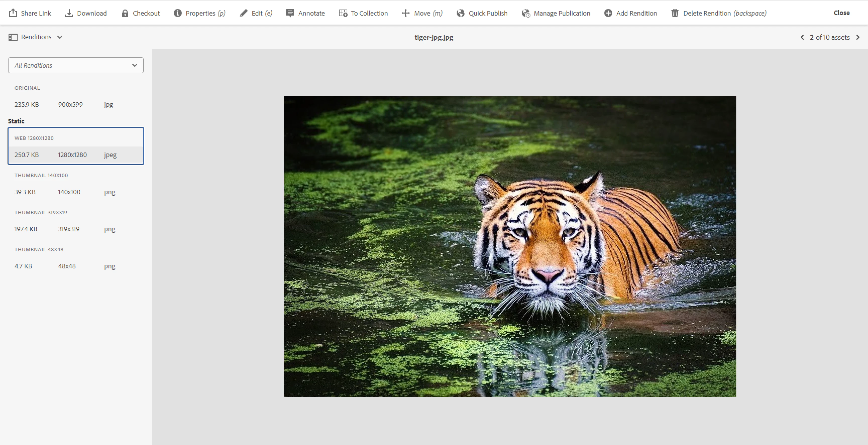This screenshot has height=445, width=868.
Task: Click the tiger image preview
Action: pos(510,246)
